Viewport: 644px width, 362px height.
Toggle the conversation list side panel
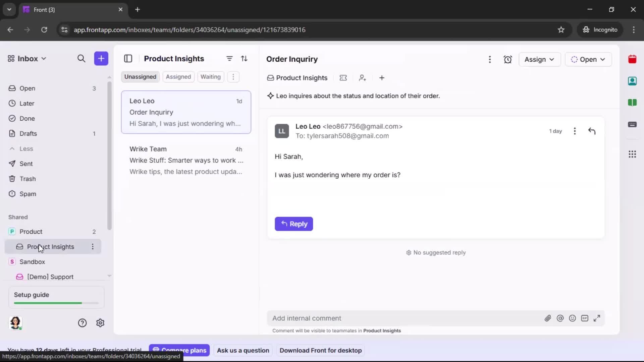pyautogui.click(x=128, y=58)
